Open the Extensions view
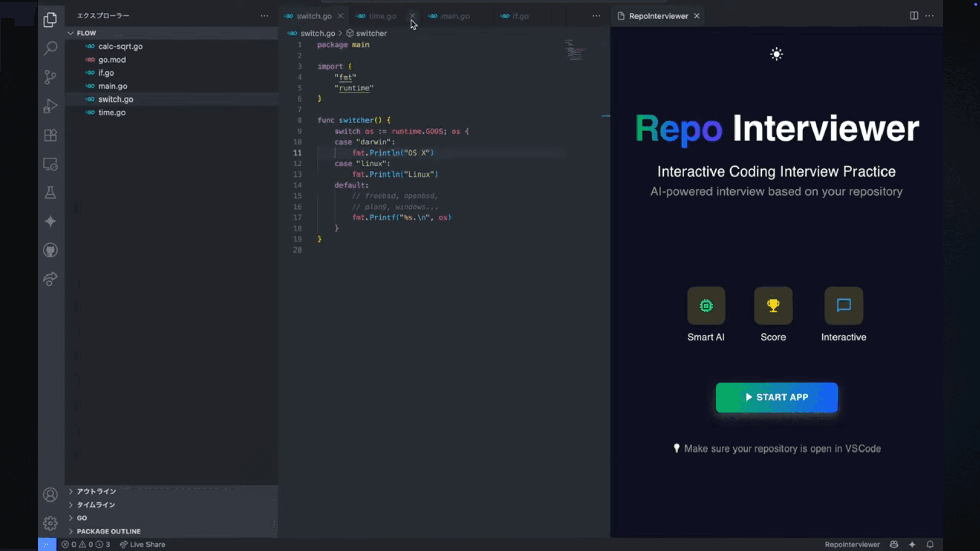 pyautogui.click(x=50, y=135)
